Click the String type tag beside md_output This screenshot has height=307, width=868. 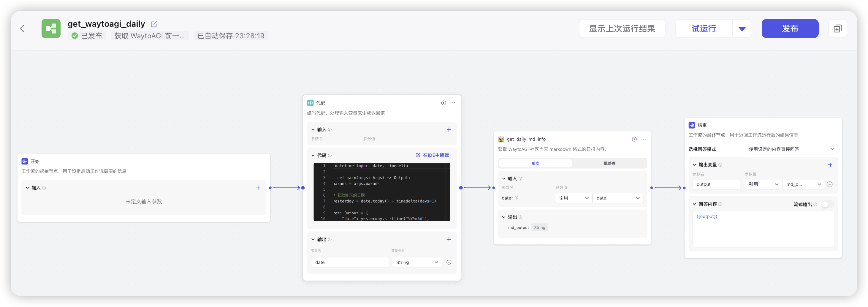click(539, 227)
